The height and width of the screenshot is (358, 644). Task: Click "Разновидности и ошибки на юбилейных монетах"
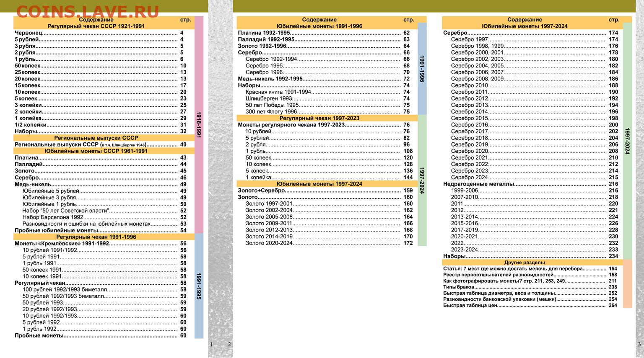(x=104, y=224)
